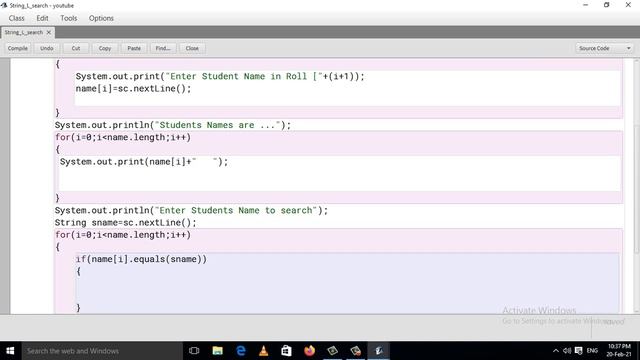The width and height of the screenshot is (640, 360).
Task: Click 'System.out.print(name[i]+' line
Action: coord(144,162)
